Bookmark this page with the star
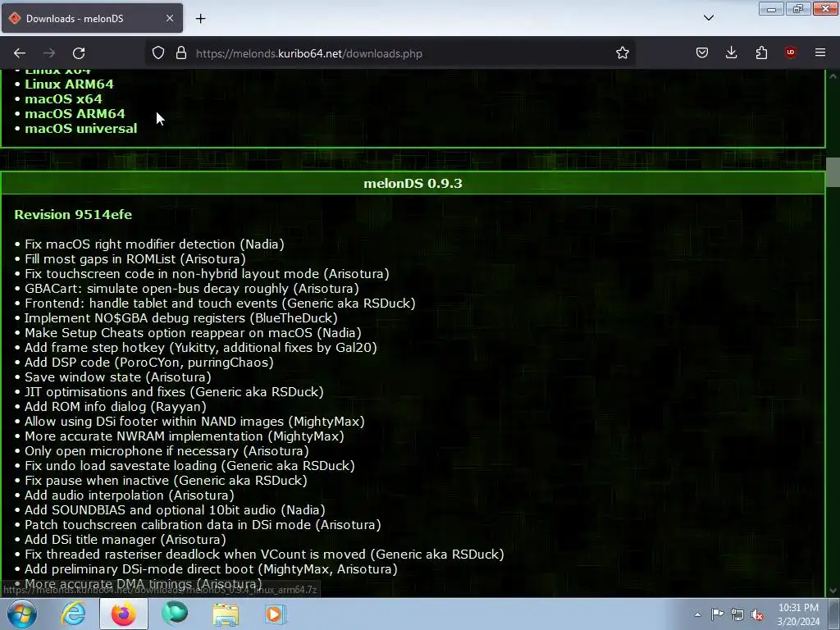This screenshot has height=630, width=840. point(622,53)
